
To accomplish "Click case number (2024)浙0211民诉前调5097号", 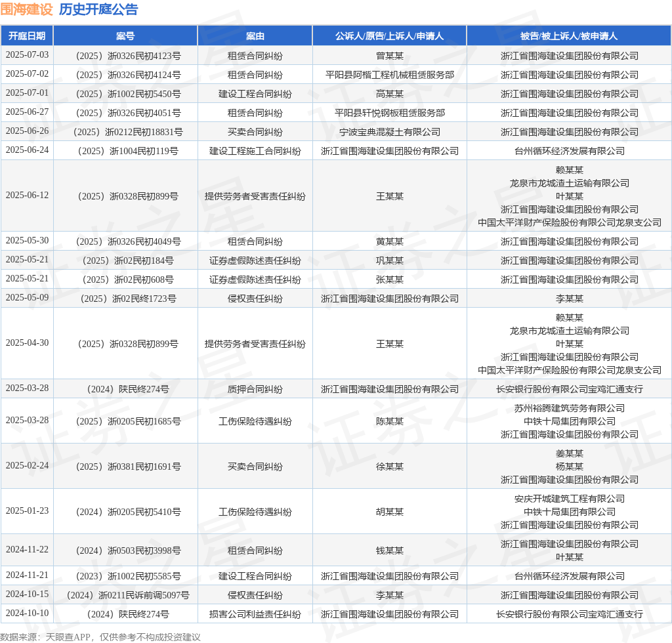I will tap(128, 595).
